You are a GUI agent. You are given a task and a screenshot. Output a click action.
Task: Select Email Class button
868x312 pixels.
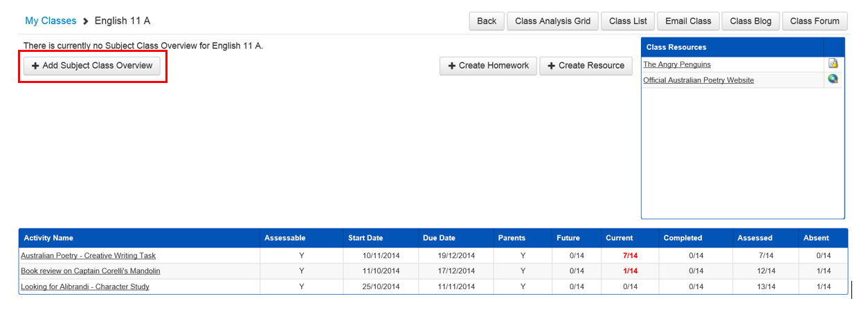click(x=688, y=21)
